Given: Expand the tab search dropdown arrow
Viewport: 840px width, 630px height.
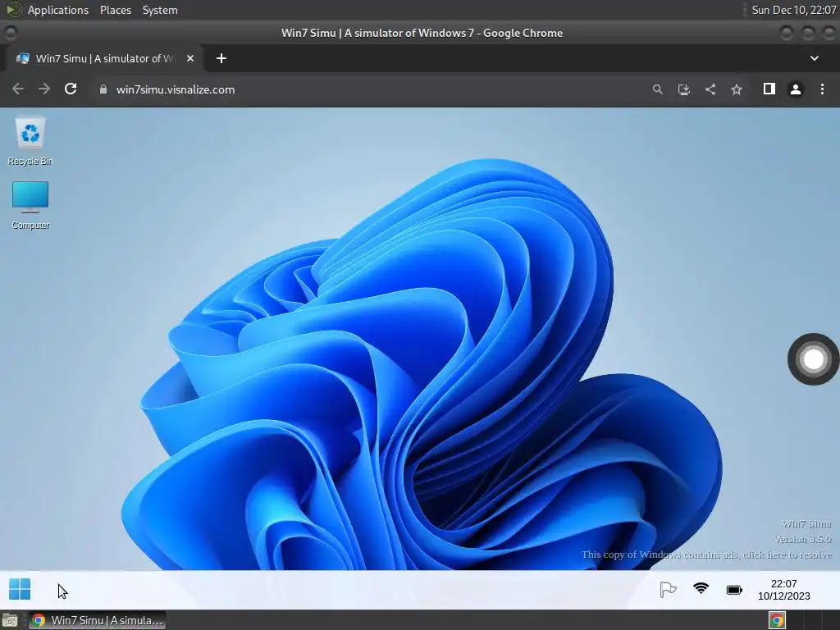Looking at the screenshot, I should click(815, 58).
